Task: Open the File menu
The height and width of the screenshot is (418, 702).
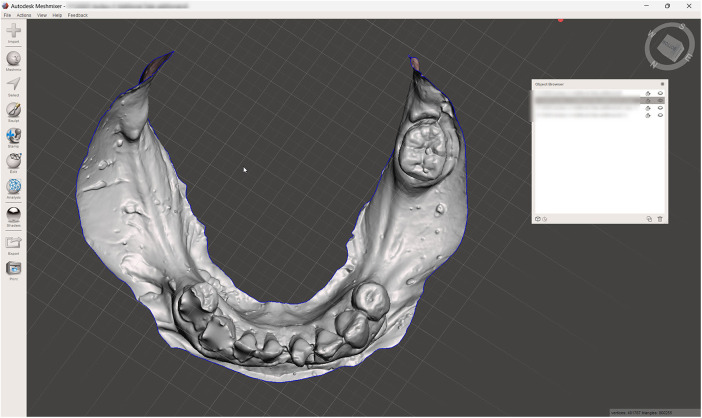Action: 7,15
